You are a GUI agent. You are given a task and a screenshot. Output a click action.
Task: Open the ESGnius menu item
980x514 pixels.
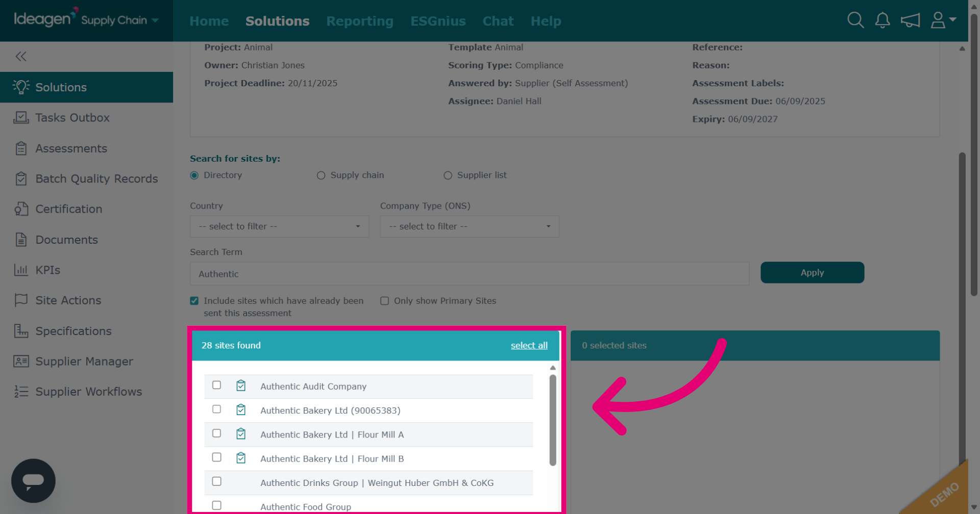pos(438,21)
